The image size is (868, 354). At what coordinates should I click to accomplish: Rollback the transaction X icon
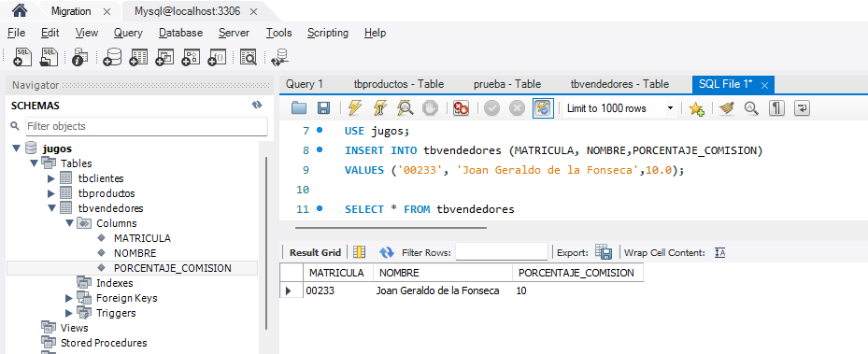click(x=517, y=107)
